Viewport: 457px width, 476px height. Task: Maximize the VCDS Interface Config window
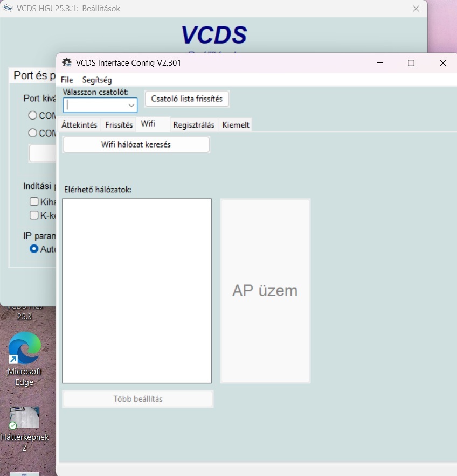pos(411,63)
